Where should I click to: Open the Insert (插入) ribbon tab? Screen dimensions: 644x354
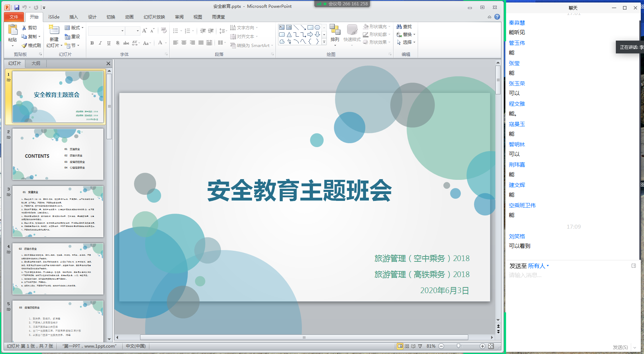tap(73, 17)
